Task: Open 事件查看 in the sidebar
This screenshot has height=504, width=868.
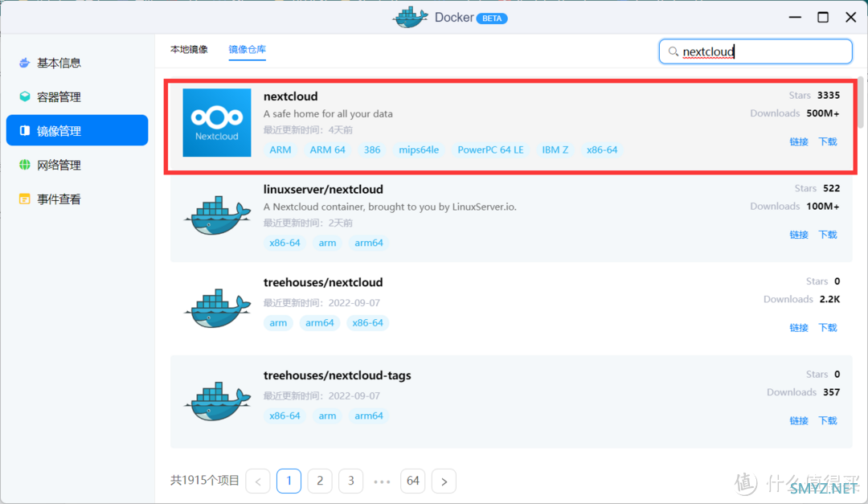Action: point(77,199)
